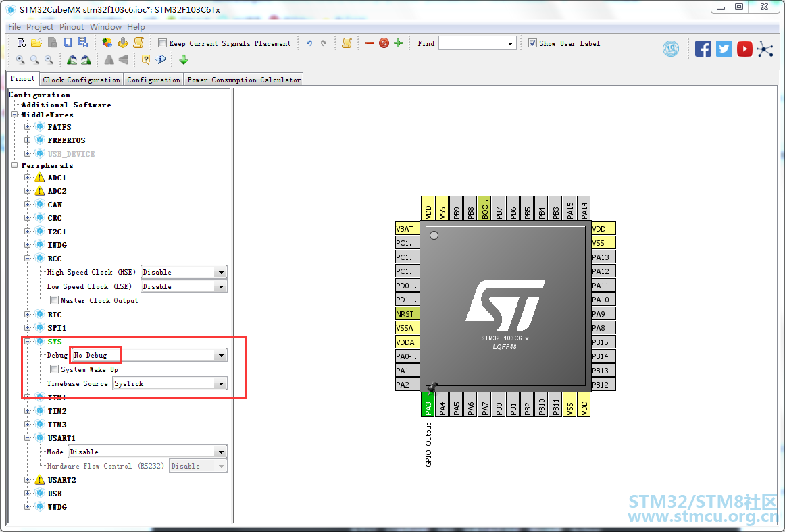The image size is (785, 532).
Task: Open the Pinout menu
Action: tap(72, 27)
